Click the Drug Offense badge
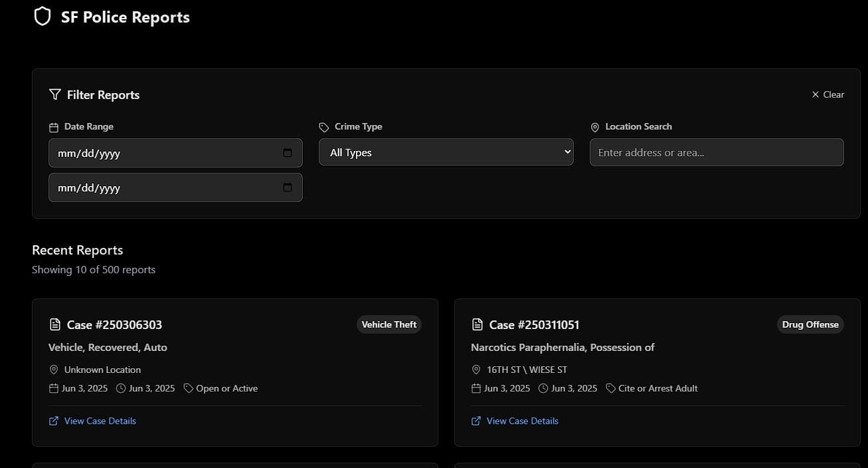Viewport: 868px width, 468px height. pyautogui.click(x=810, y=324)
